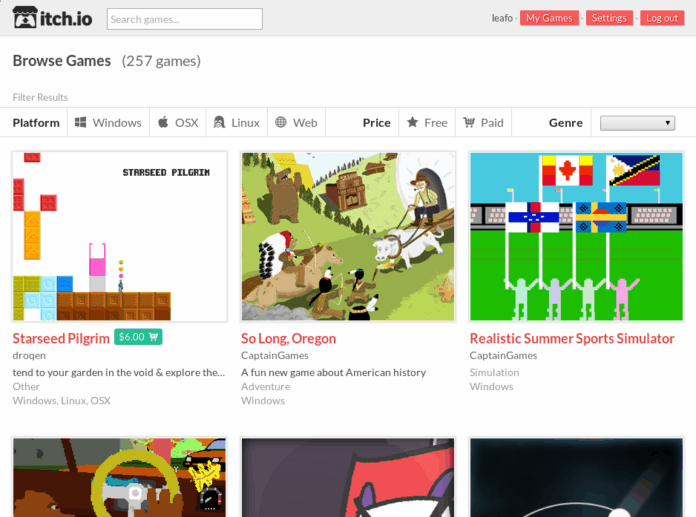Show only Paid games
This screenshot has width=696, height=517.
coord(483,122)
